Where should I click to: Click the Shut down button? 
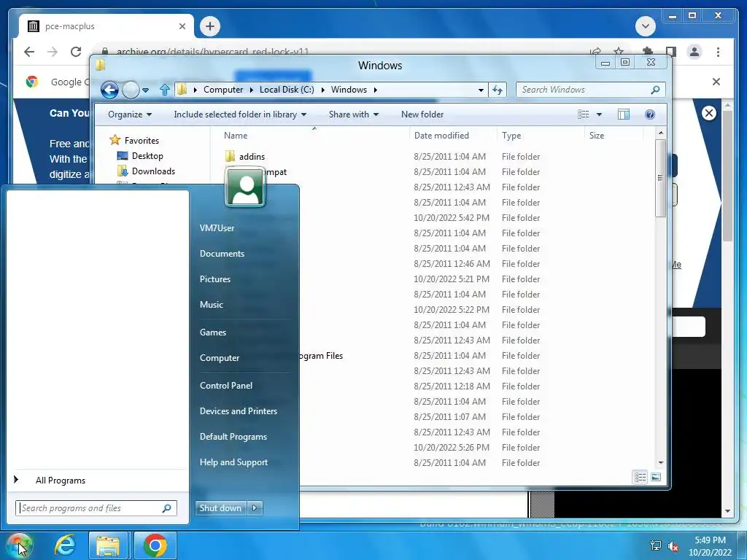(220, 508)
